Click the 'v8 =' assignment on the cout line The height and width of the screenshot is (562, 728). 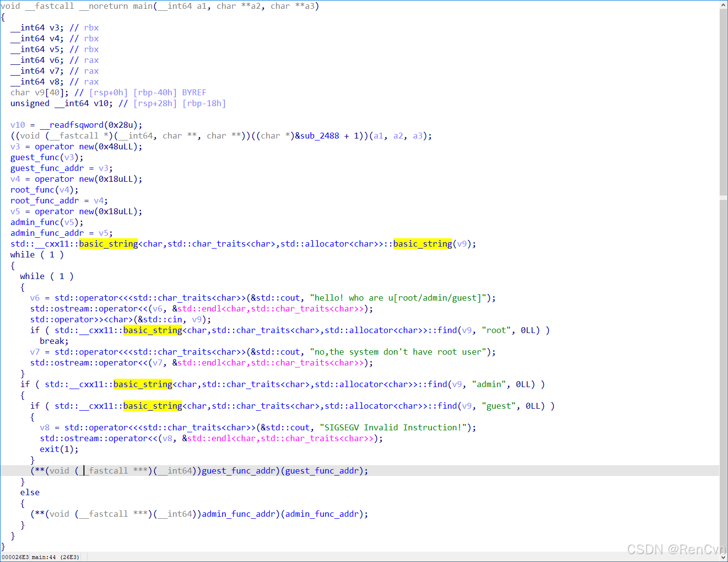coord(50,427)
